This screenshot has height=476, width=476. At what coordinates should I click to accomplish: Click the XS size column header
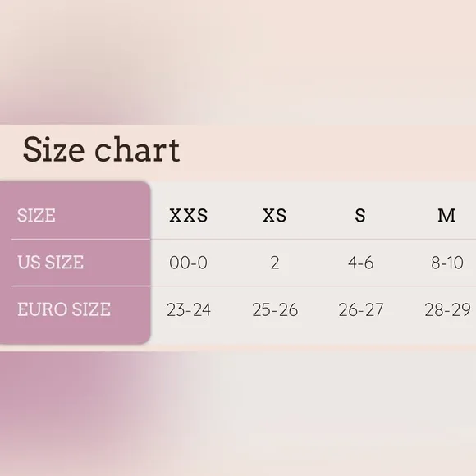274,216
